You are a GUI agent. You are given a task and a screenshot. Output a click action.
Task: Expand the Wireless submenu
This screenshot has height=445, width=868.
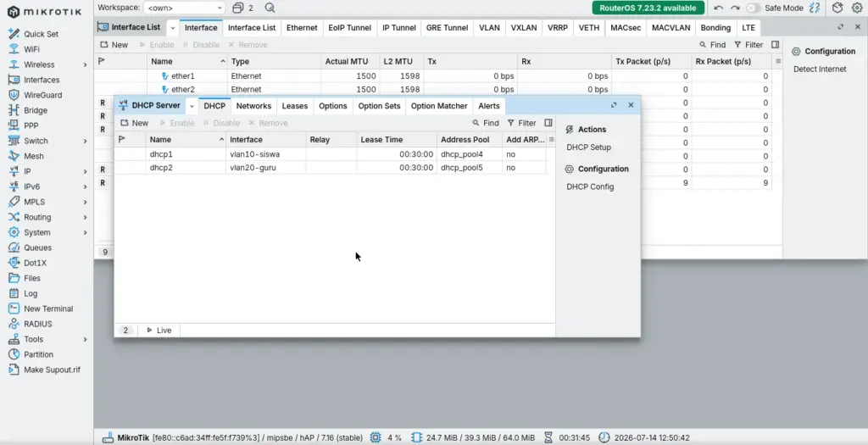point(86,64)
